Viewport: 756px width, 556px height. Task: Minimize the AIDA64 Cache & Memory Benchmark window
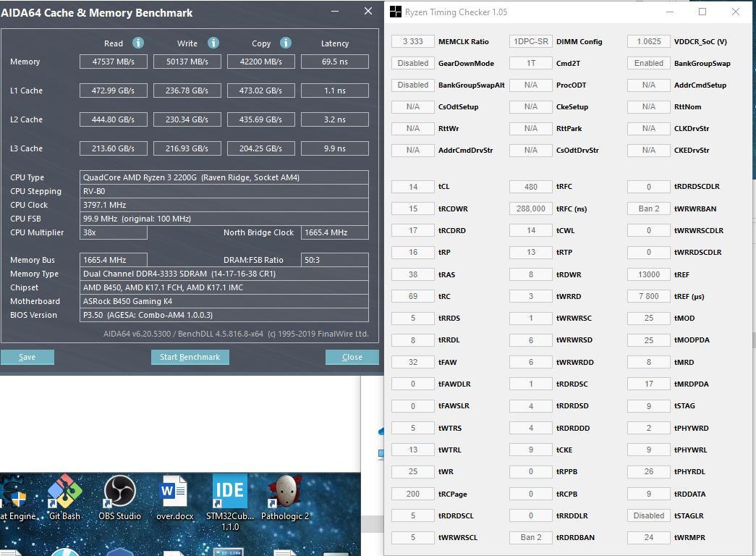click(335, 11)
